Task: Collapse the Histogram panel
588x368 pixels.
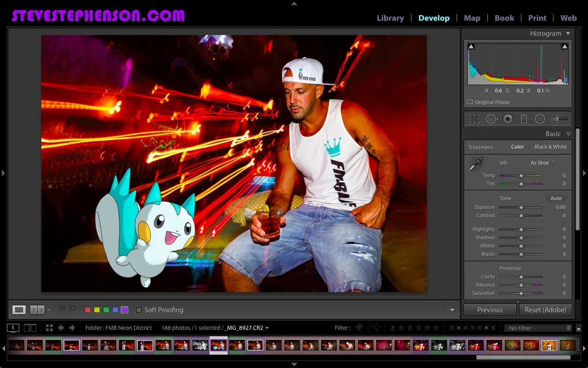Action: (x=568, y=34)
